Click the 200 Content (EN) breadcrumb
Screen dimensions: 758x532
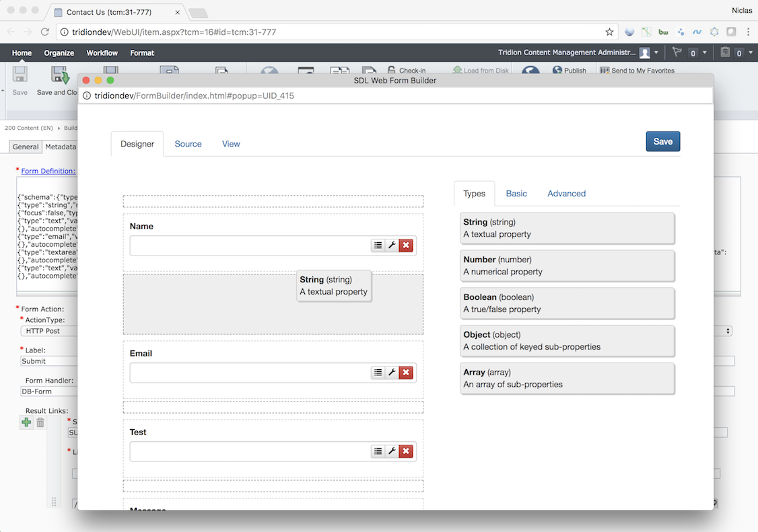tap(29, 128)
